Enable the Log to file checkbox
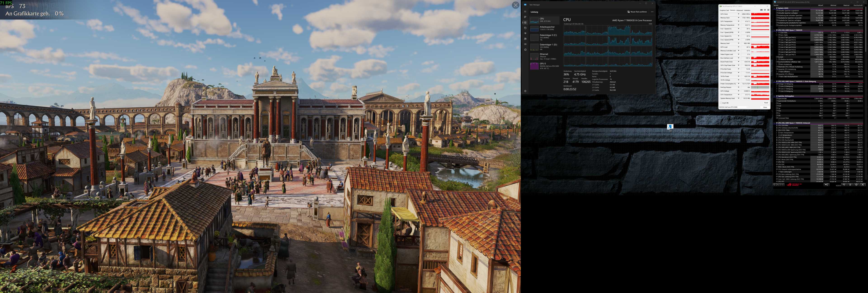 pyautogui.click(x=721, y=103)
